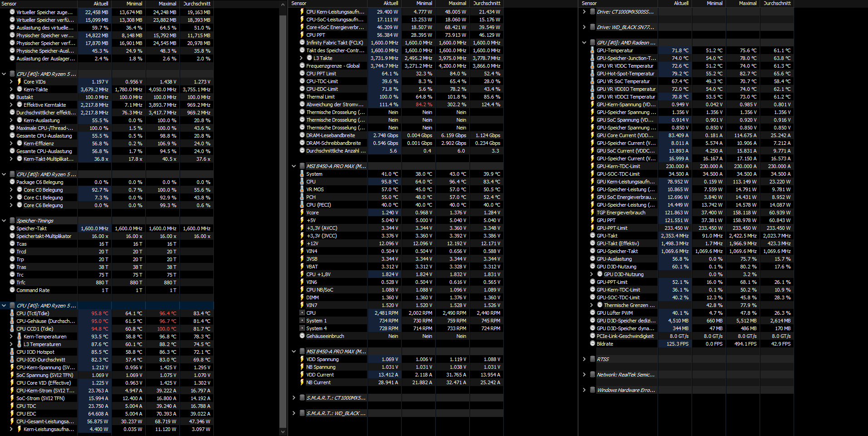
Task: Collapse the Speicher-Timings group
Action: pyautogui.click(x=4, y=221)
